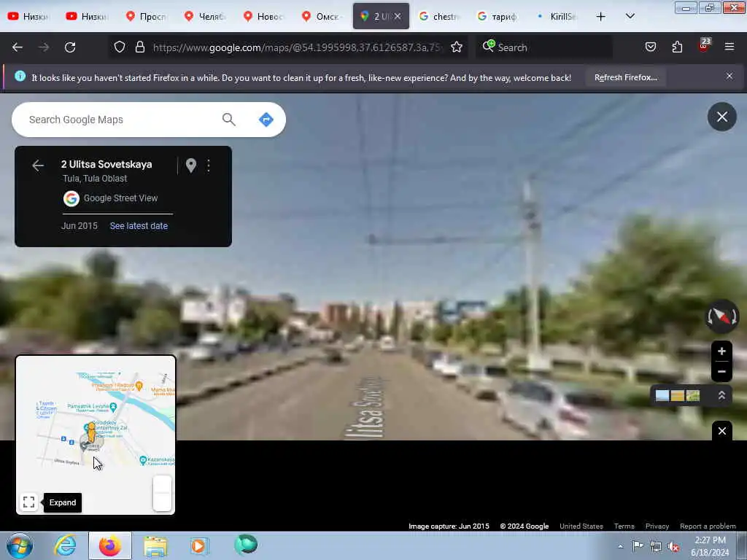Viewport: 747px width, 560px height.
Task: Close the bottom imagery panel with X
Action: tap(721, 431)
